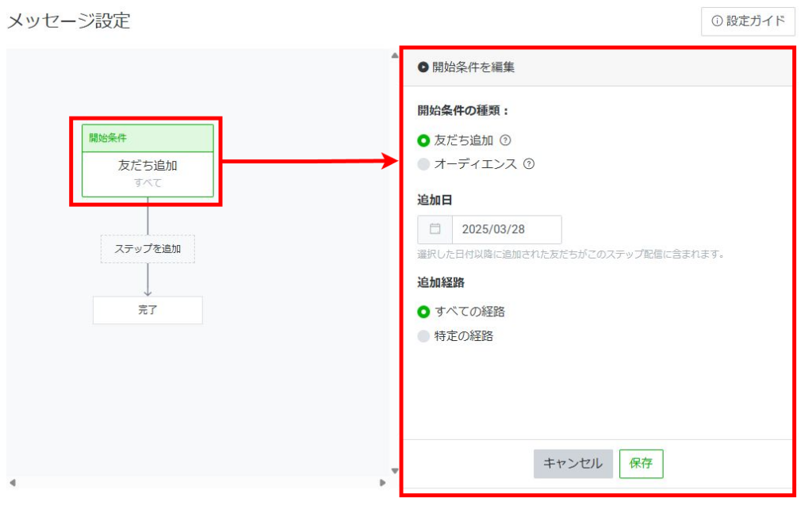Click ステップを追加 in the flow
Image resolution: width=812 pixels, height=513 pixels.
(147, 249)
